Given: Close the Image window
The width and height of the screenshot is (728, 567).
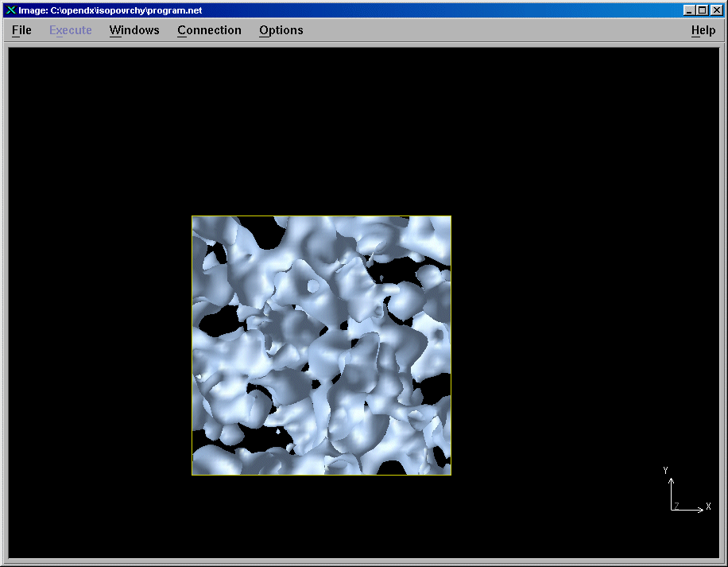Looking at the screenshot, I should point(716,10).
